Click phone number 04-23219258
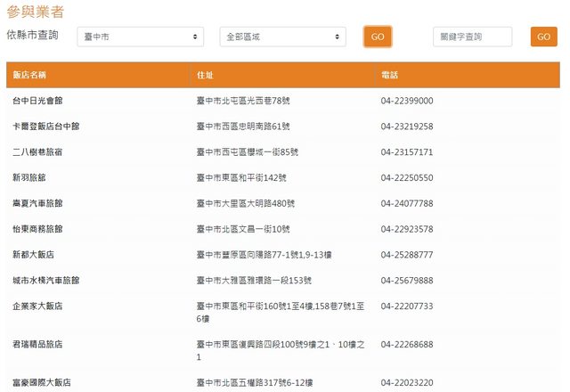Viewport: 570px width, 392px height. pos(407,127)
